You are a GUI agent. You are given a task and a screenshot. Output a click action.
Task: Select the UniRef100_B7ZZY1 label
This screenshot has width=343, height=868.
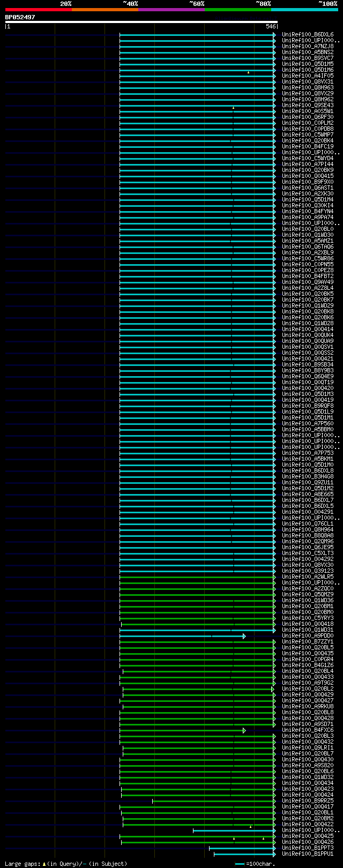(x=308, y=642)
